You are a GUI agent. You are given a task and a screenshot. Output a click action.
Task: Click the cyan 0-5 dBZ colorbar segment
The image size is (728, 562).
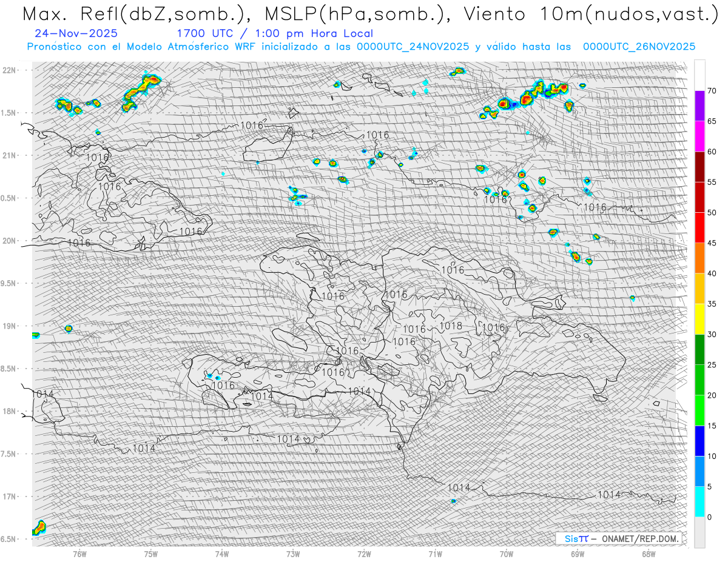pyautogui.click(x=699, y=502)
